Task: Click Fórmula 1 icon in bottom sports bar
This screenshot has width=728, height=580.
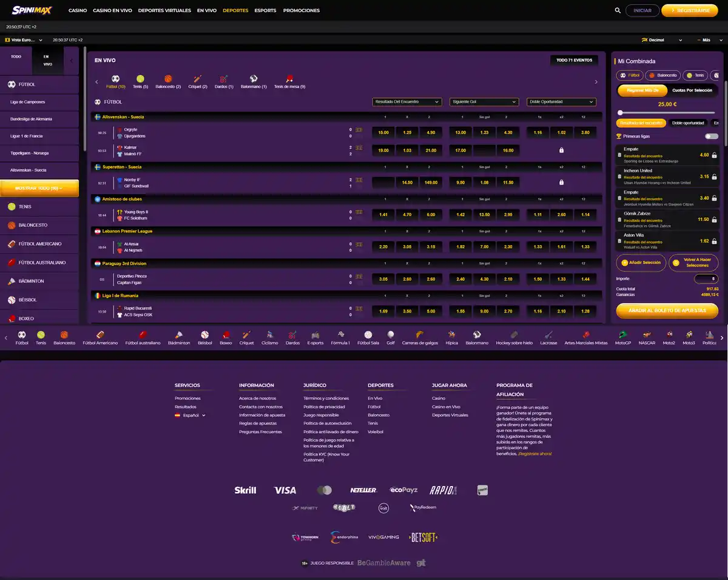Action: (341, 334)
